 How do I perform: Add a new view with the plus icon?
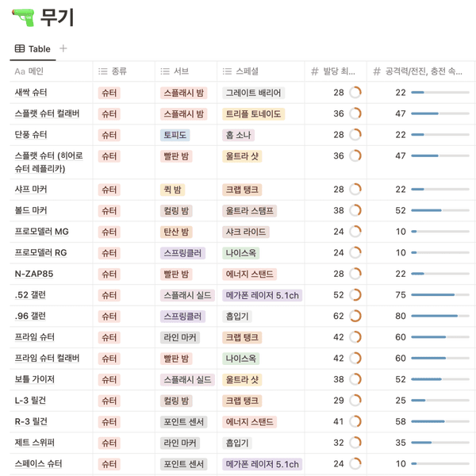63,48
